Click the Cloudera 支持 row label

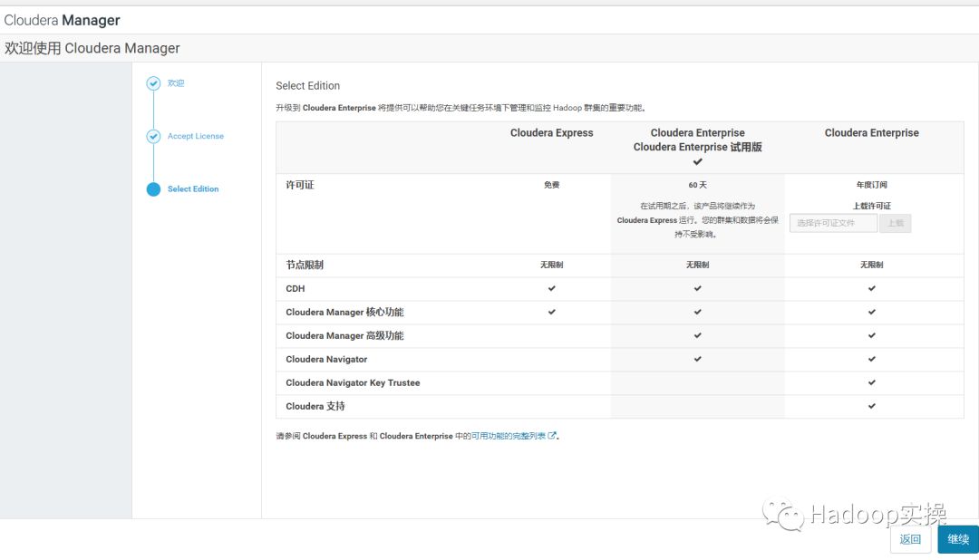[315, 407]
